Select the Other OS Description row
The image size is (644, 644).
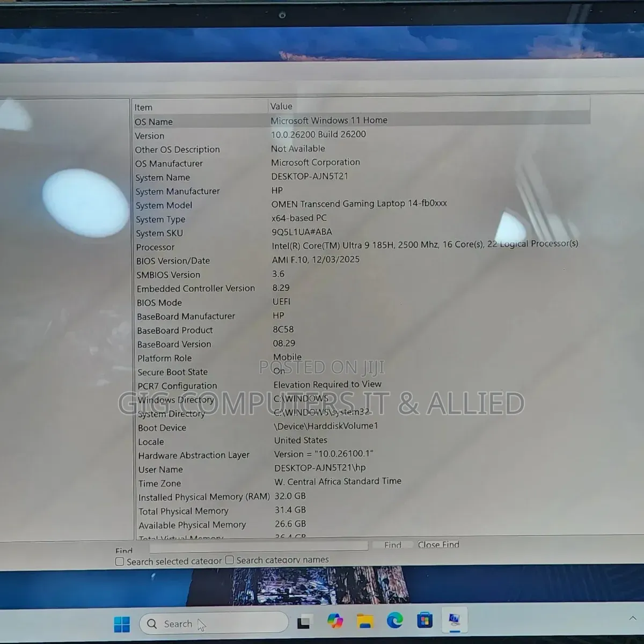click(x=362, y=149)
